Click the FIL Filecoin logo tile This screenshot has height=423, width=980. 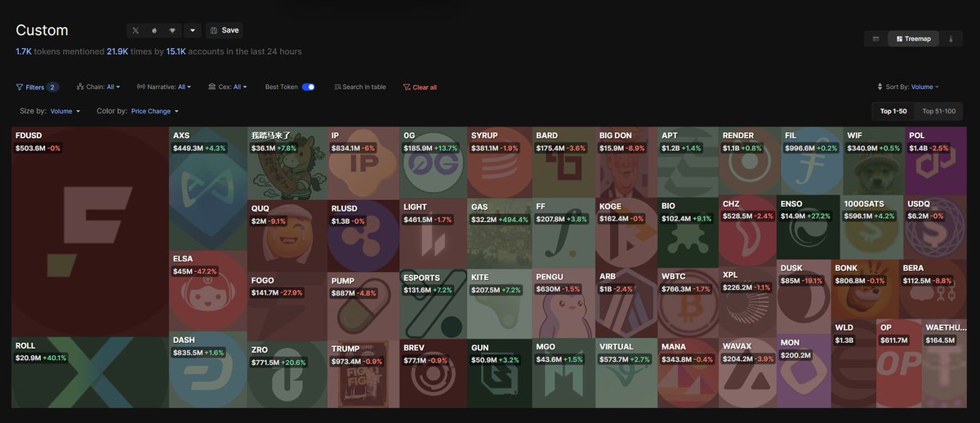pos(812,161)
